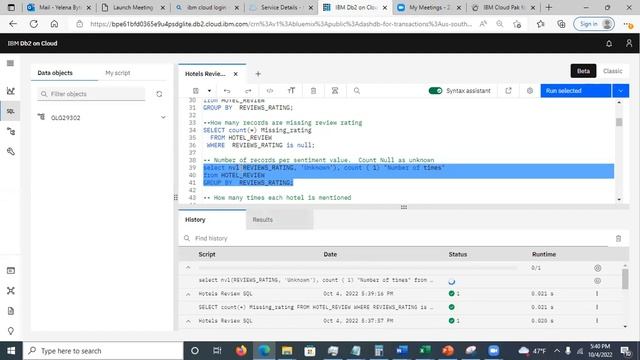The height and width of the screenshot is (360, 640).
Task: Collapse the running history group
Action: (x=188, y=268)
